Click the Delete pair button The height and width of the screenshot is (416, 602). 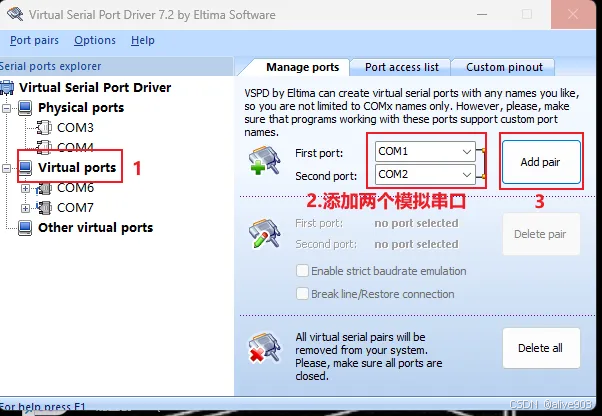(x=541, y=234)
